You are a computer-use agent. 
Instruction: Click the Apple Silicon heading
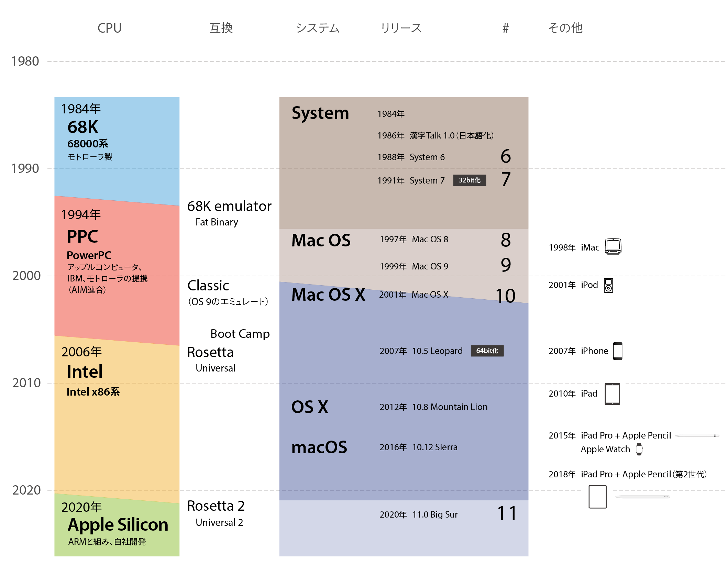118,525
